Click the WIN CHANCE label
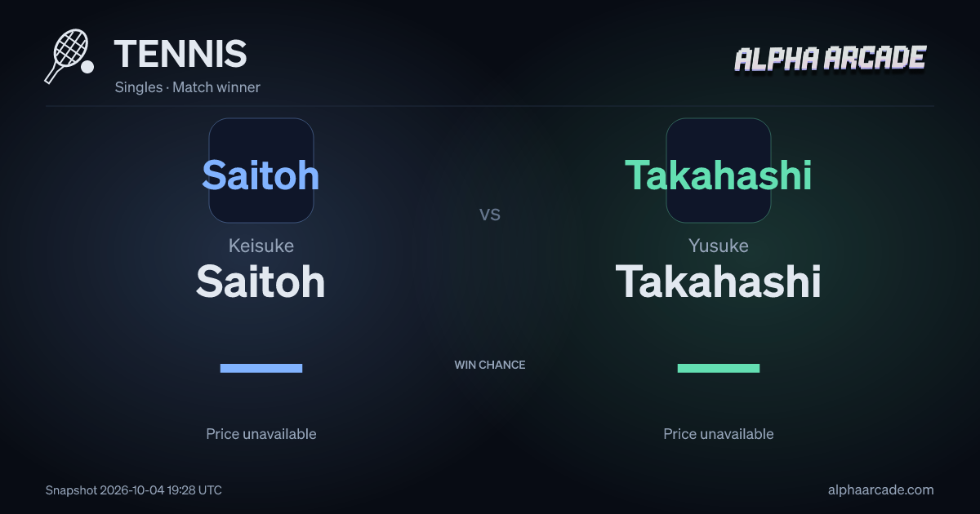The image size is (980, 514). click(490, 365)
